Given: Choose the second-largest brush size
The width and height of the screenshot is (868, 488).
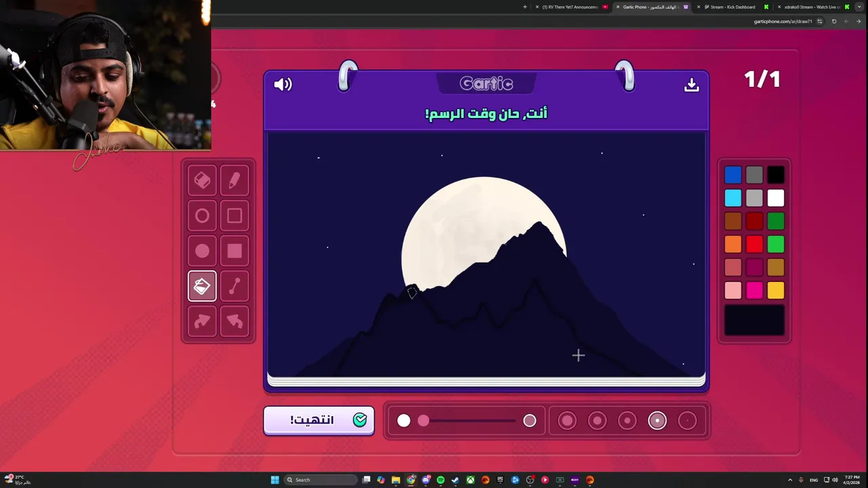Looking at the screenshot, I should click(x=597, y=421).
